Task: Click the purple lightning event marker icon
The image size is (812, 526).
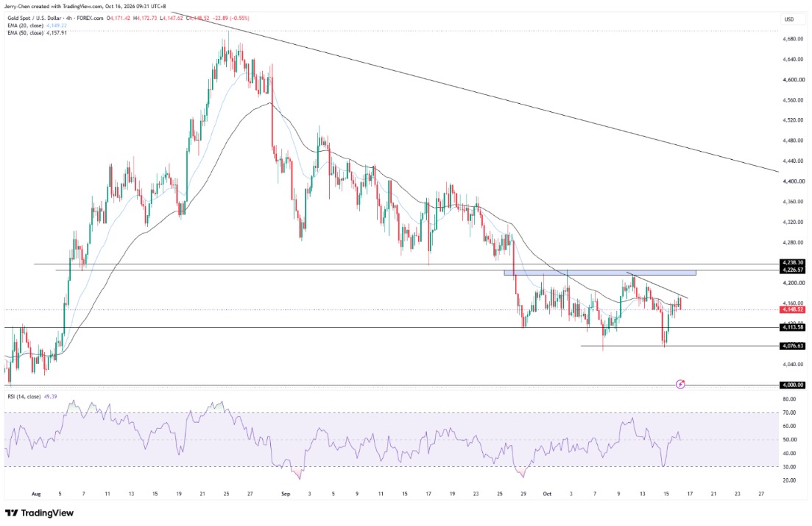Action: pos(680,384)
